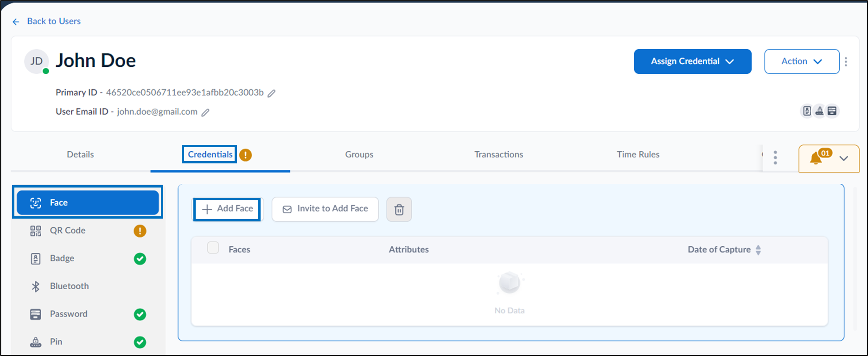Click password credential icon in header

[x=832, y=111]
